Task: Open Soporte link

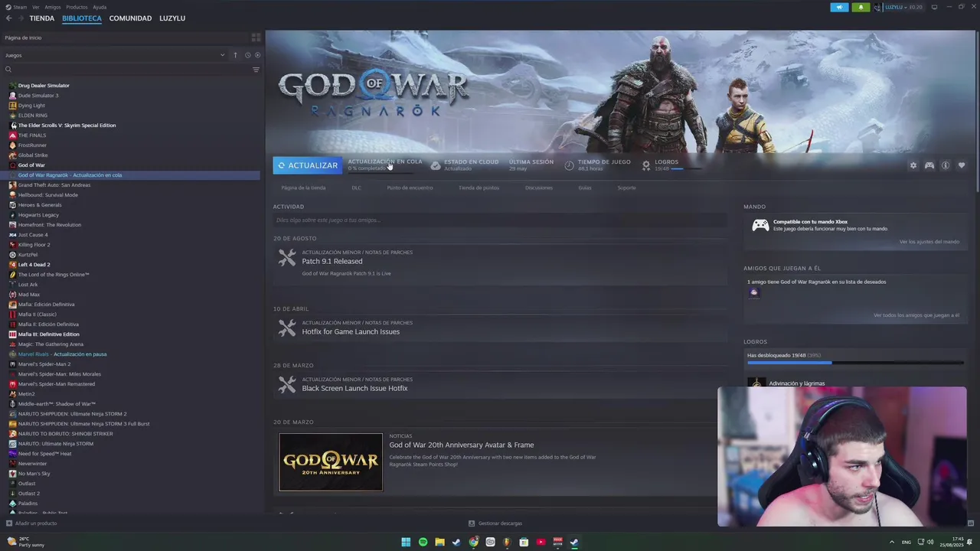Action: click(x=626, y=187)
